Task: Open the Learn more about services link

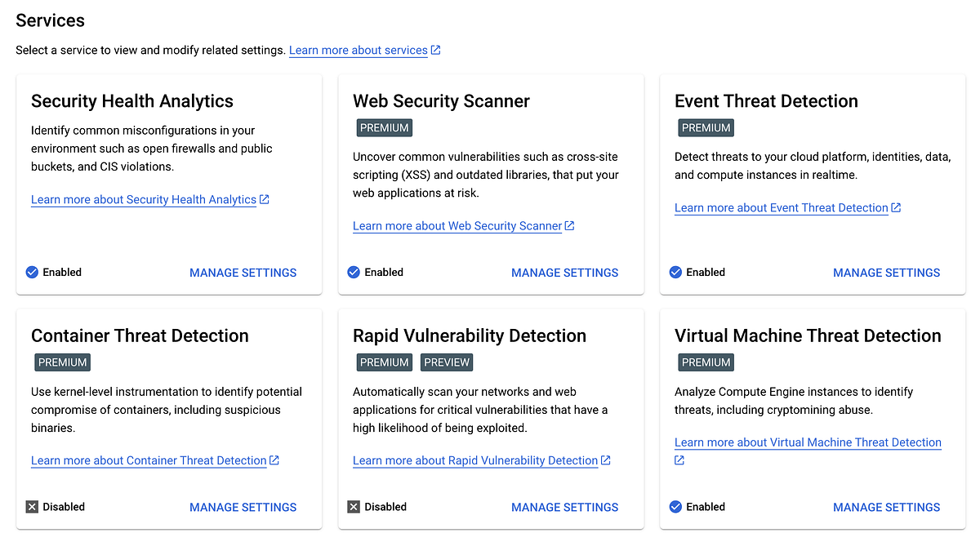Action: point(357,50)
